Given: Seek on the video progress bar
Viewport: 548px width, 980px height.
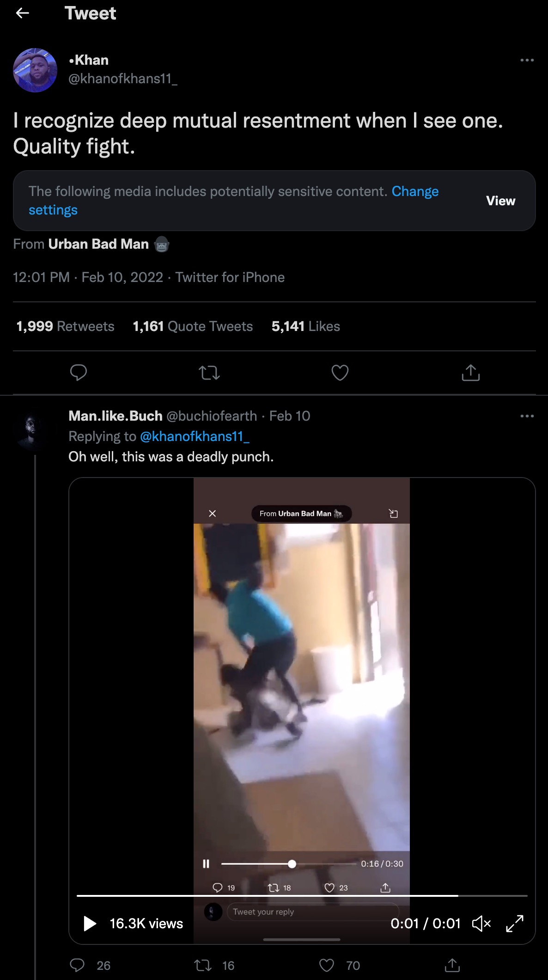Looking at the screenshot, I should click(x=302, y=896).
